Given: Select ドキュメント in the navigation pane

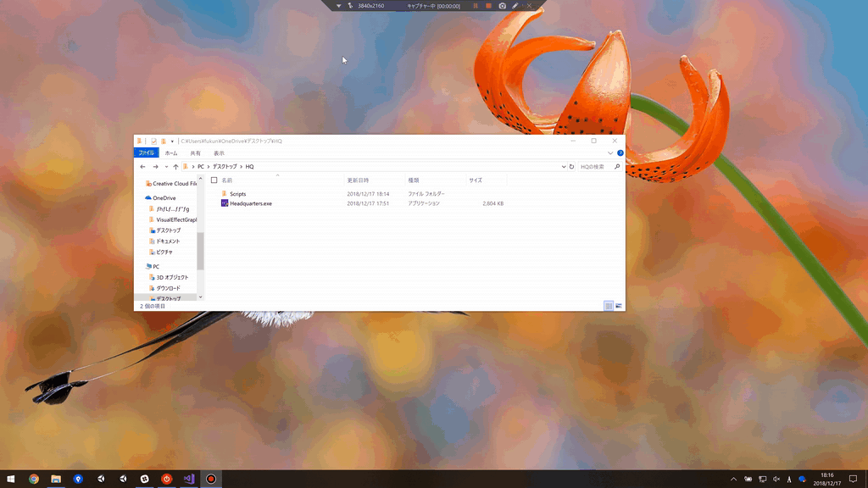Looking at the screenshot, I should [x=168, y=241].
